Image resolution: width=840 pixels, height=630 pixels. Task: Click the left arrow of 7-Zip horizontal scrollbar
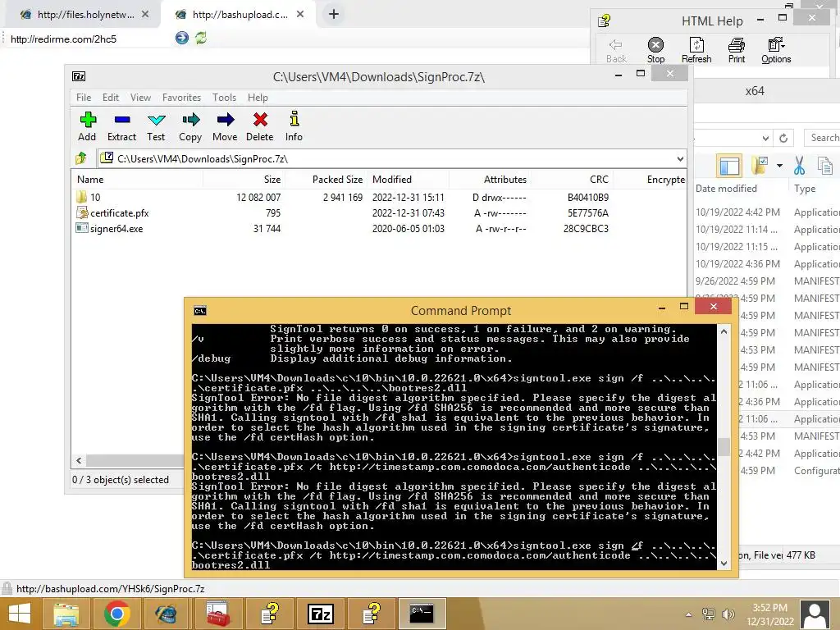point(80,460)
